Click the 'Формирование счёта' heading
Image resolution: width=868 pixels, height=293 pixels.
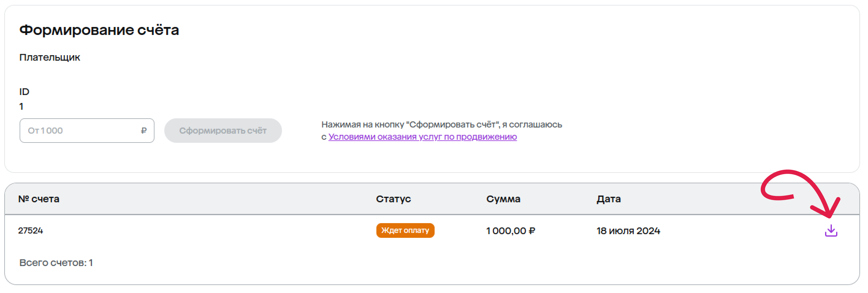[x=99, y=30]
